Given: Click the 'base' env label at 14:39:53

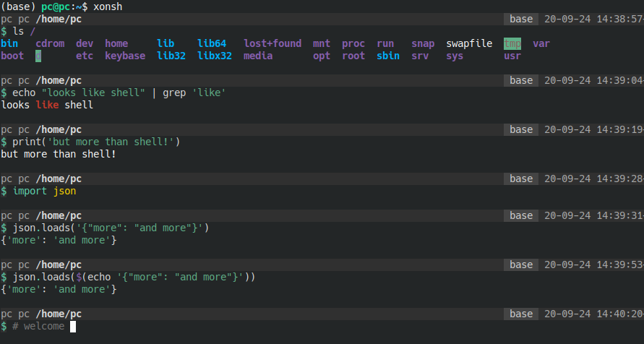Looking at the screenshot, I should [521, 265].
